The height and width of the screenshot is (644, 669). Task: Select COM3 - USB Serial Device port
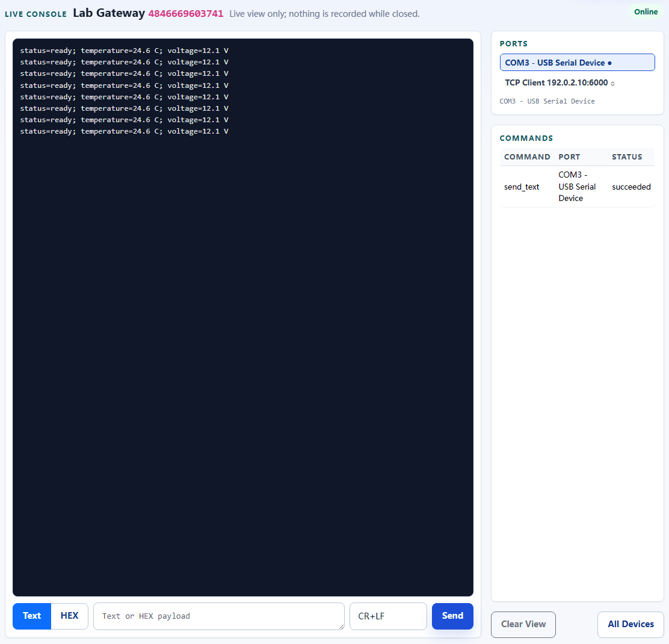[x=578, y=63]
